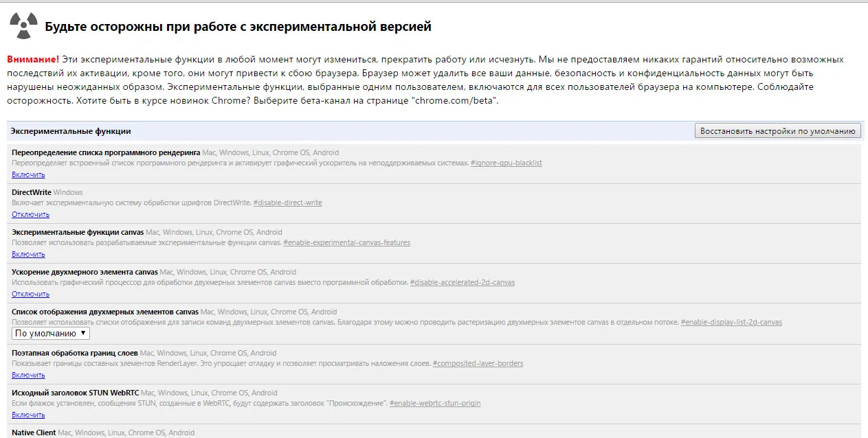Open the #enable-display-list-2d-canvas anchor link
Screen dimensions: 868x438
731,322
